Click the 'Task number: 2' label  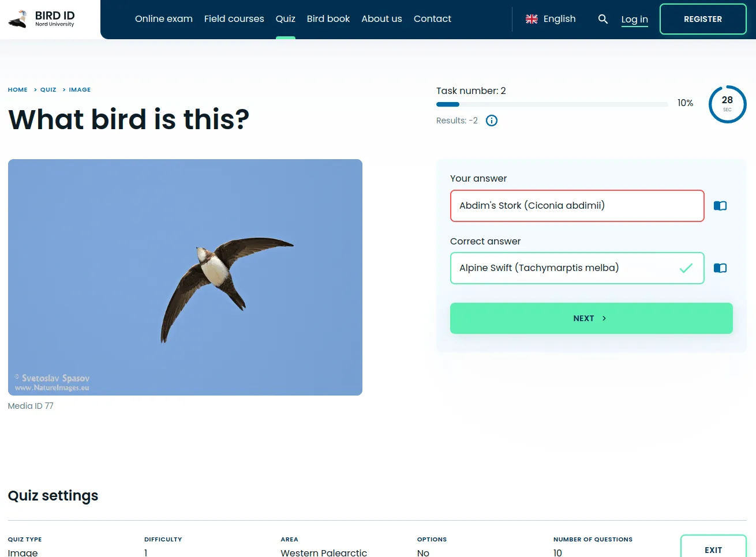[471, 91]
